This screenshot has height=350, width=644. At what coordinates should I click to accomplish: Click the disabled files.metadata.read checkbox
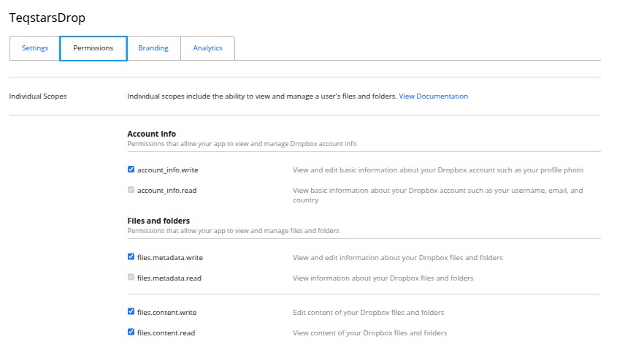click(x=131, y=277)
